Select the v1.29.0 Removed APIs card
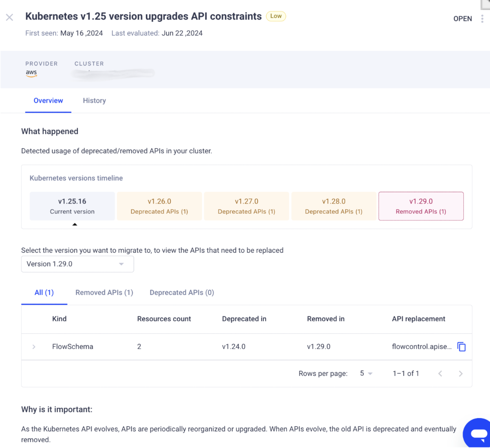This screenshot has height=448, width=490. coord(421,206)
